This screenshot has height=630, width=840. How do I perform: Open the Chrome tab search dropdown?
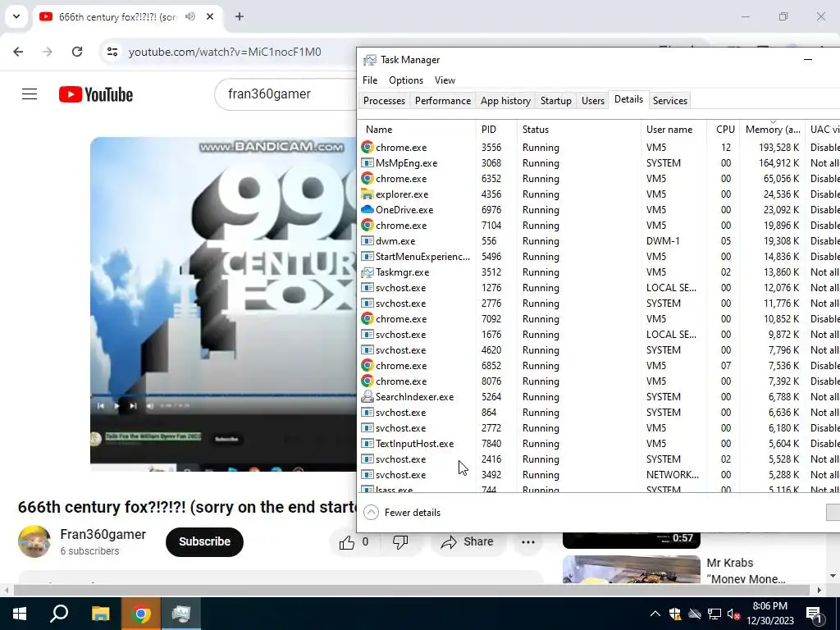click(16, 16)
